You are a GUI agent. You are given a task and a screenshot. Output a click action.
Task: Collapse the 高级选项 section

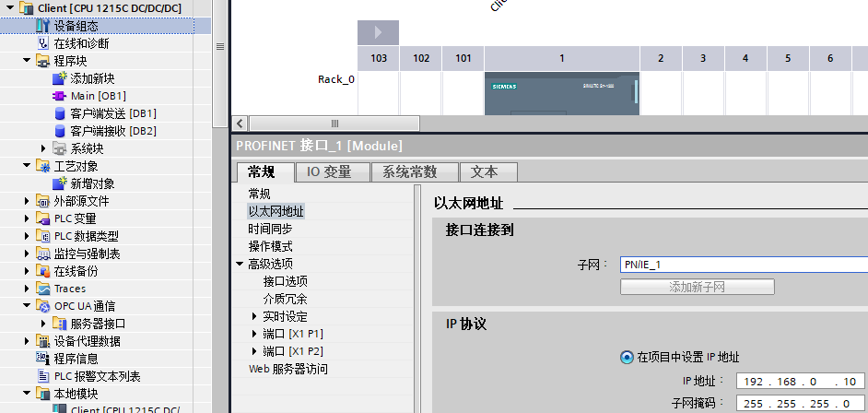(240, 265)
